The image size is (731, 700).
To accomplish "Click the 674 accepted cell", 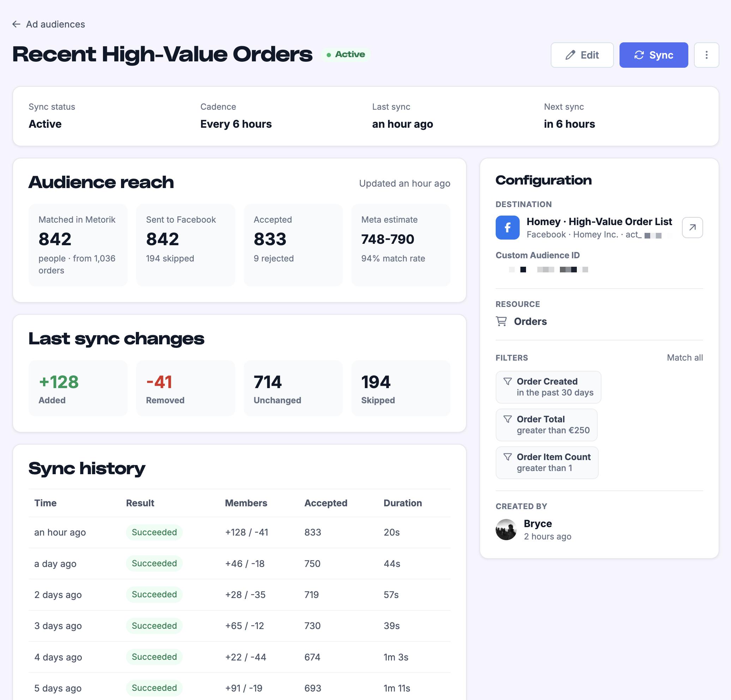I will coord(313,657).
